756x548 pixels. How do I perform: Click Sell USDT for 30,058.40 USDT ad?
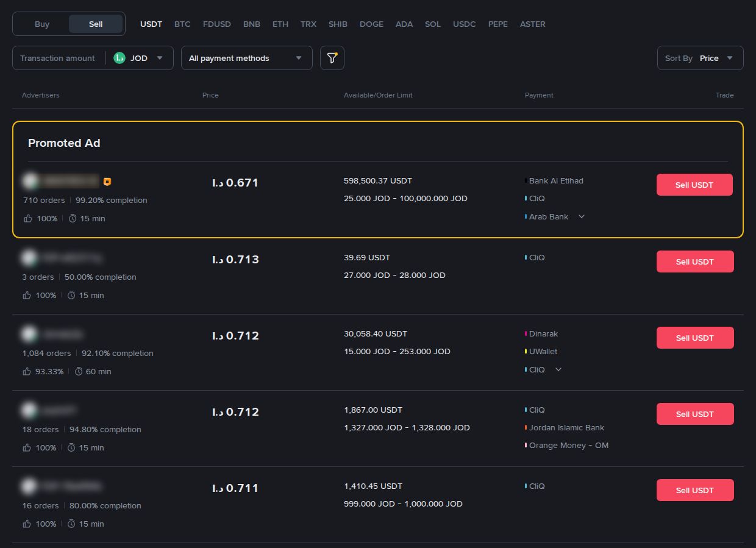pyautogui.click(x=695, y=338)
